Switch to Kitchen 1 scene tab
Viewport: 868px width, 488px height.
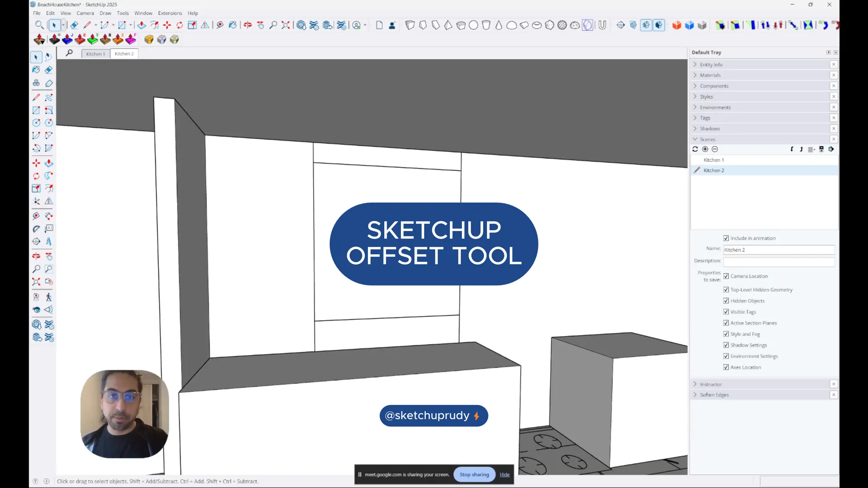click(95, 54)
